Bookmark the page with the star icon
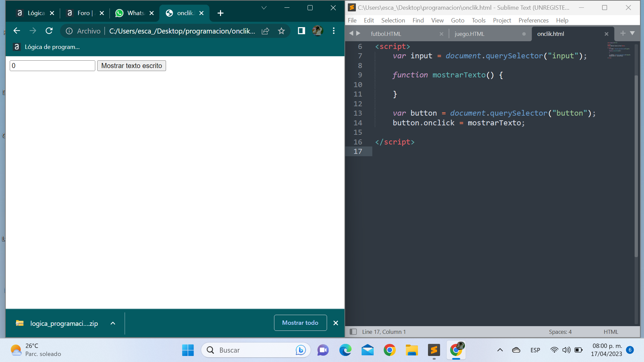Image resolution: width=644 pixels, height=362 pixels. pos(281,31)
